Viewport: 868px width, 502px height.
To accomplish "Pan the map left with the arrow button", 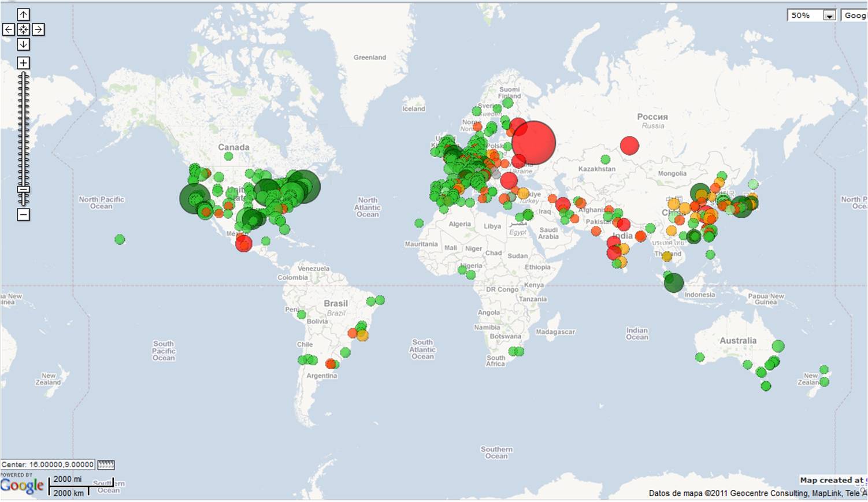I will (9, 29).
